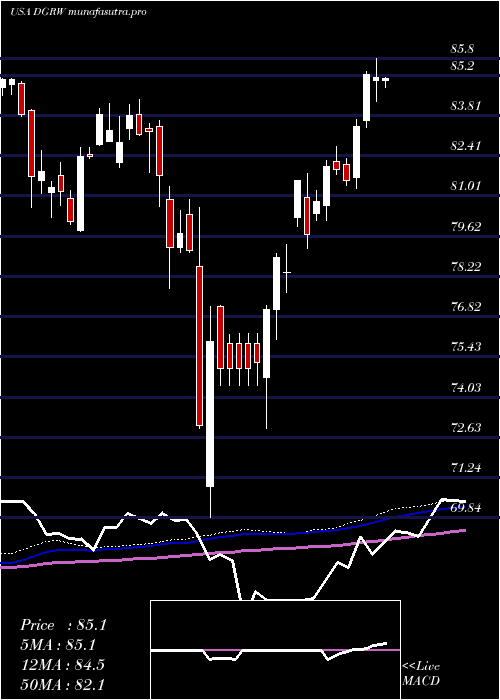Screen dimensions: 500x700
Task: Click the long red candle dropping to 72.63
Action: [x=199, y=346]
